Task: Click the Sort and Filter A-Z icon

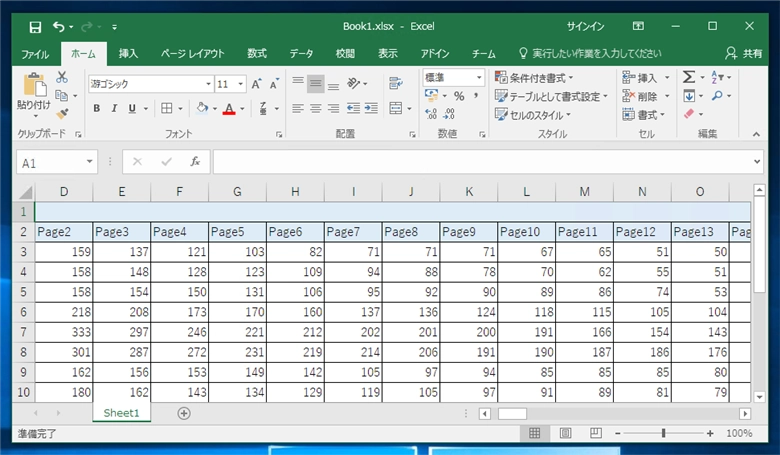Action: coord(717,77)
